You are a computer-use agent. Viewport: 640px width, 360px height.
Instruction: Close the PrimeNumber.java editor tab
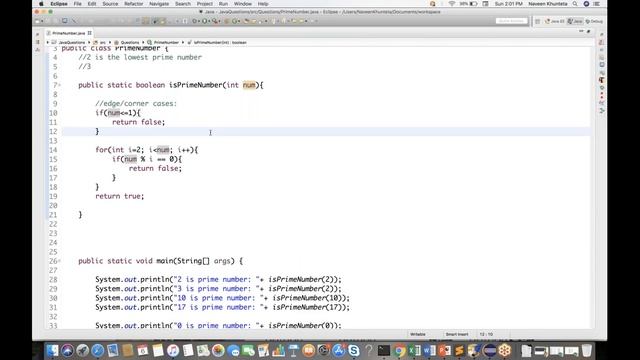pyautogui.click(x=89, y=33)
